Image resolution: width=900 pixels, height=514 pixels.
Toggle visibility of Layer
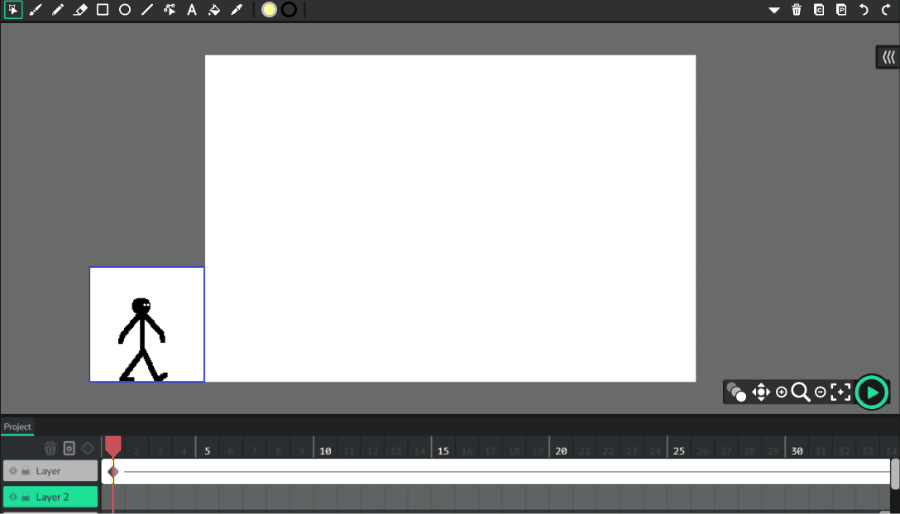pyautogui.click(x=13, y=471)
